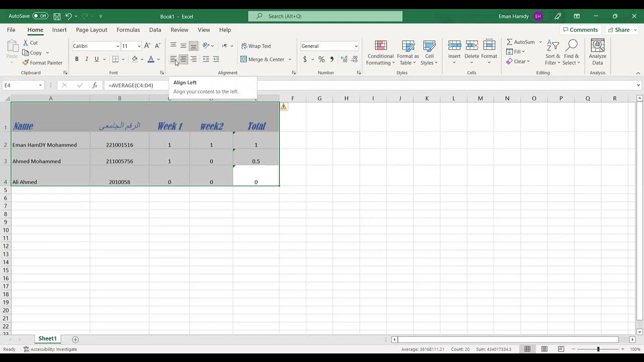The image size is (644, 362).
Task: Open the File menu tab
Action: [x=11, y=30]
